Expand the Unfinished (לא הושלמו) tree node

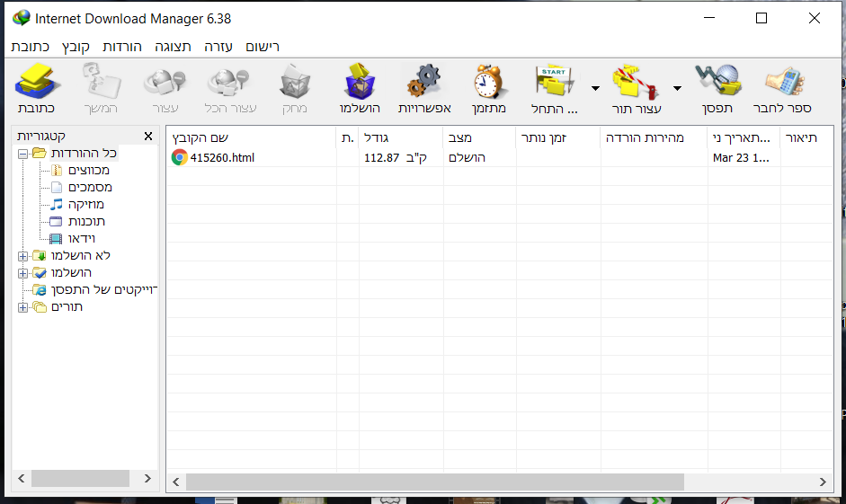coord(22,256)
